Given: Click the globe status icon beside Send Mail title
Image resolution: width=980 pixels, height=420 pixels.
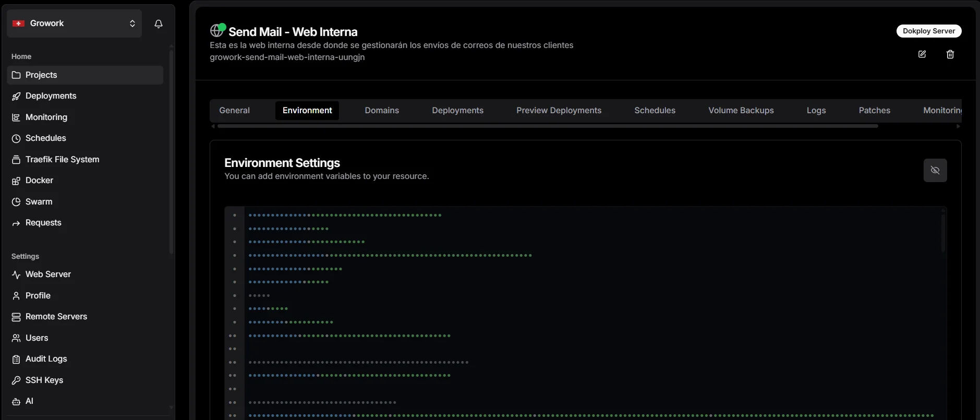Looking at the screenshot, I should [217, 30].
